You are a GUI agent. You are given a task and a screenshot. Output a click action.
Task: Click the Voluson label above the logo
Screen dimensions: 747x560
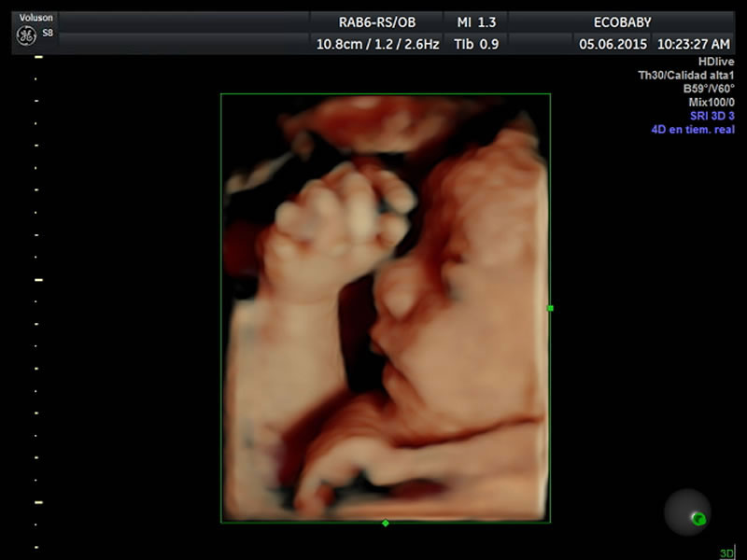point(37,16)
